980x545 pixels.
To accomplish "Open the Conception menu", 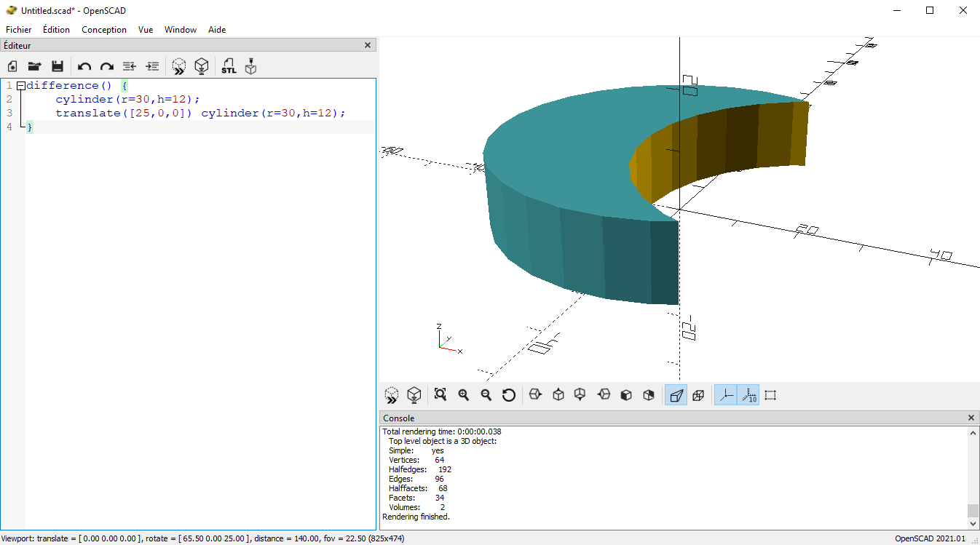I will [104, 30].
